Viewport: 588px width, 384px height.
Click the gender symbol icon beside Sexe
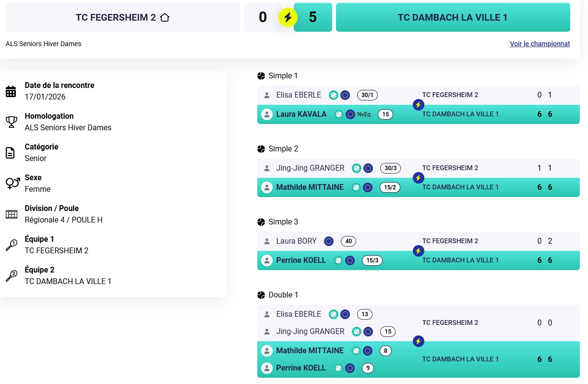(12, 183)
